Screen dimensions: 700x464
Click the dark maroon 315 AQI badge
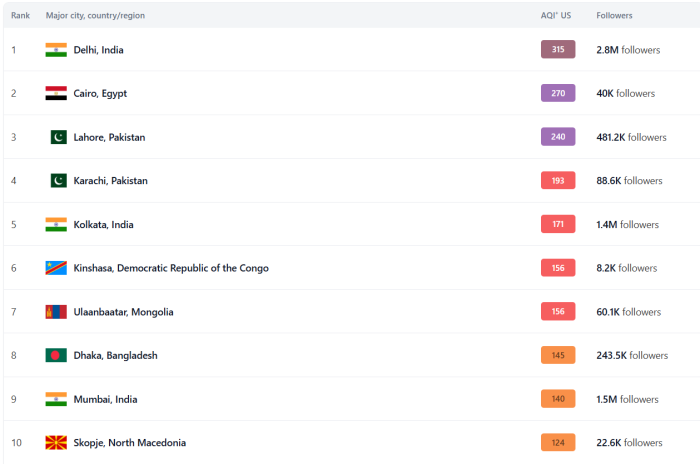coord(557,50)
